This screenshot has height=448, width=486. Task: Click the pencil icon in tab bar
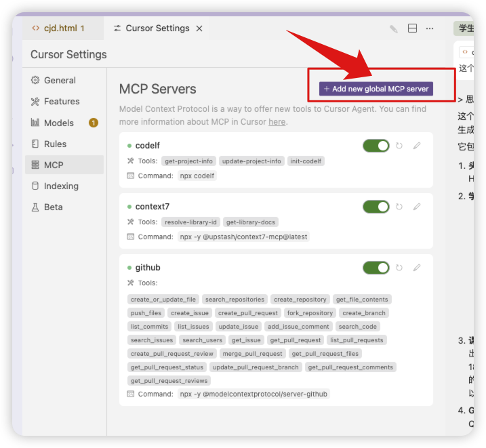click(x=394, y=29)
